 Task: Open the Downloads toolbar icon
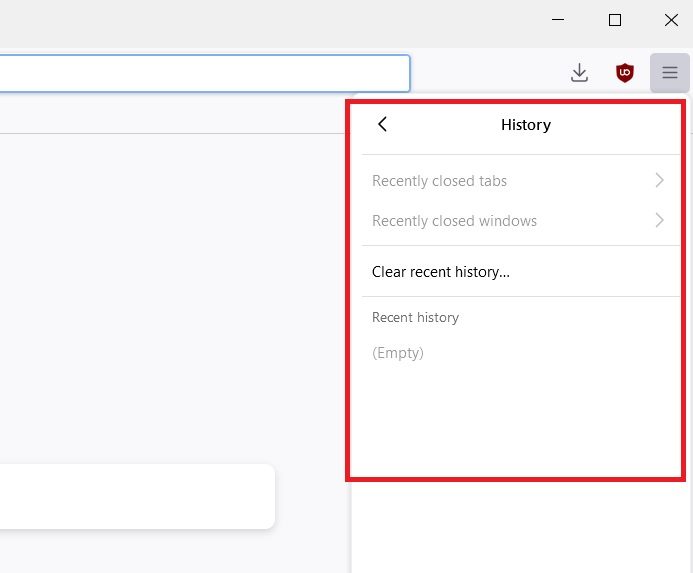pos(579,73)
